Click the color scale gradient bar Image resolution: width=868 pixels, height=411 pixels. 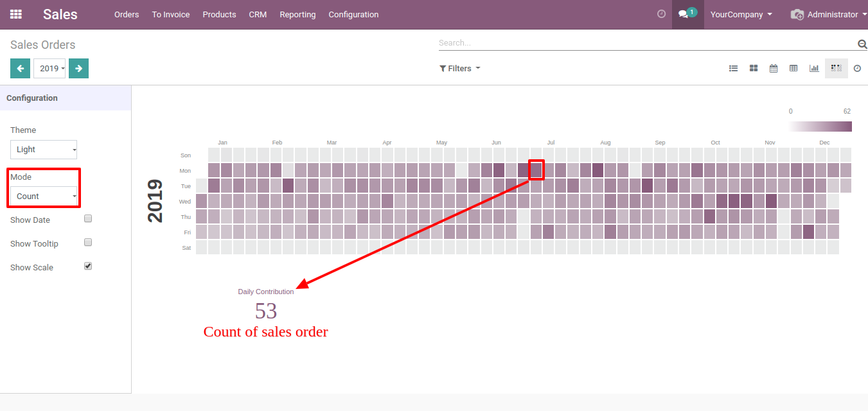tap(820, 127)
